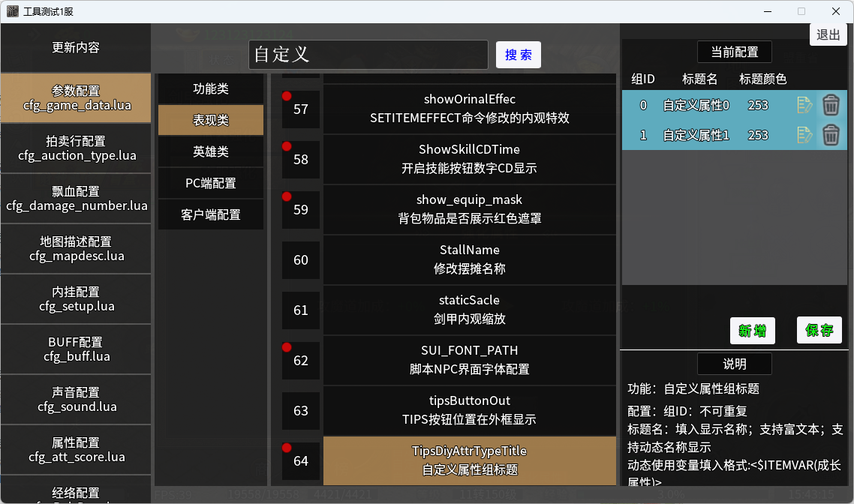Delete 自定义属性0 with trash icon
The height and width of the screenshot is (504, 854).
tap(831, 105)
